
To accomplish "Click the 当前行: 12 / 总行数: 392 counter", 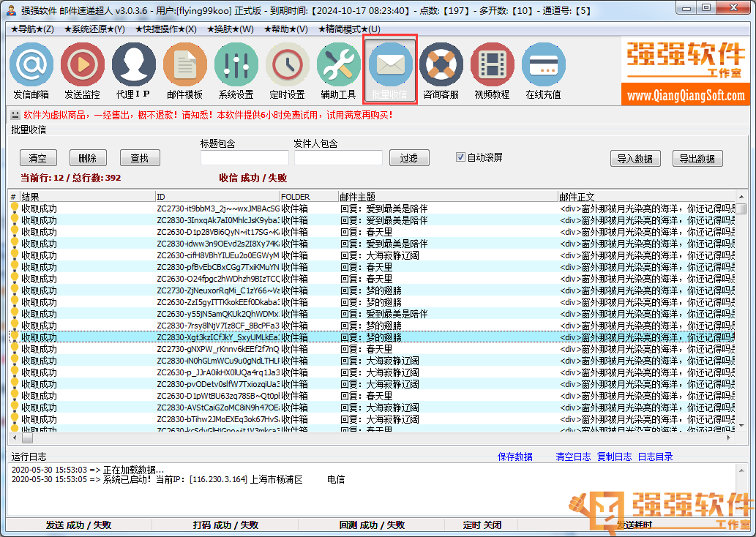I will (70, 178).
